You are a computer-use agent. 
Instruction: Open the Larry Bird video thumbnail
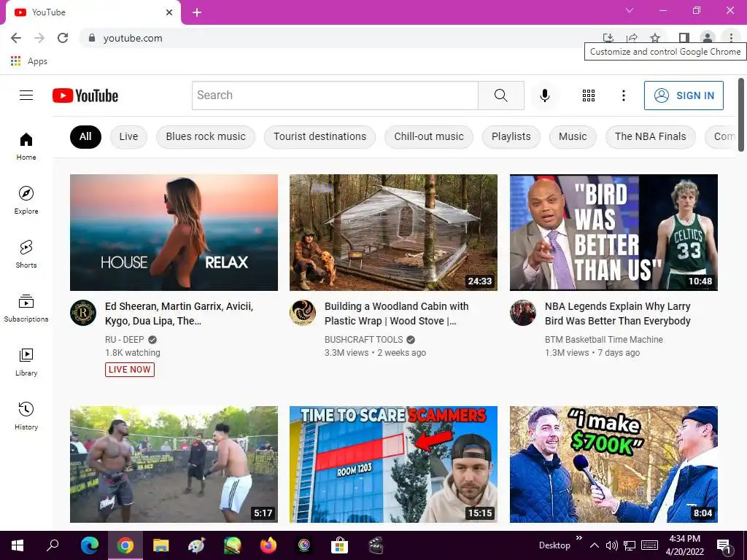pos(614,233)
